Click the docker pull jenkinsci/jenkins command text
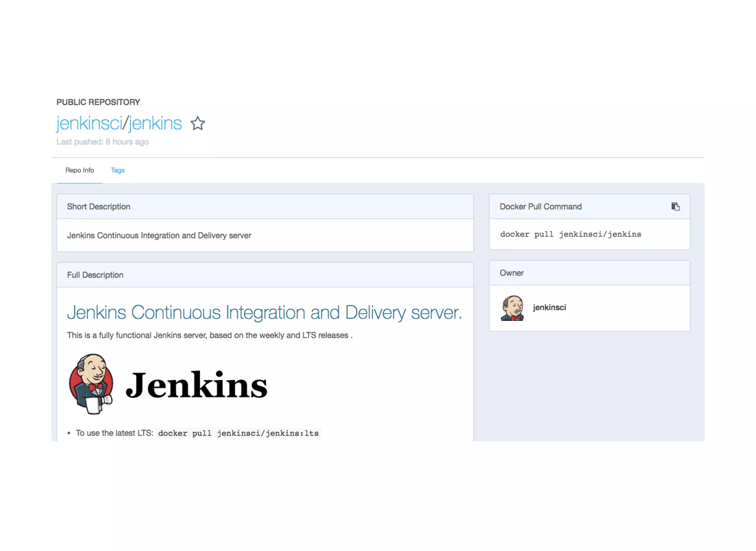756x551 pixels. [570, 235]
